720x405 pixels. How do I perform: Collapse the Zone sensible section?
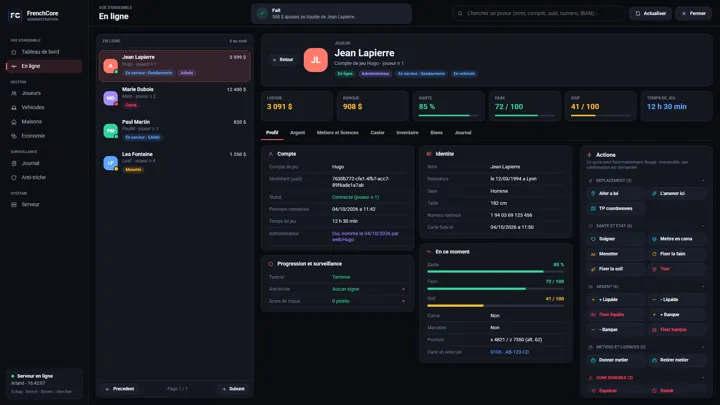click(x=703, y=377)
